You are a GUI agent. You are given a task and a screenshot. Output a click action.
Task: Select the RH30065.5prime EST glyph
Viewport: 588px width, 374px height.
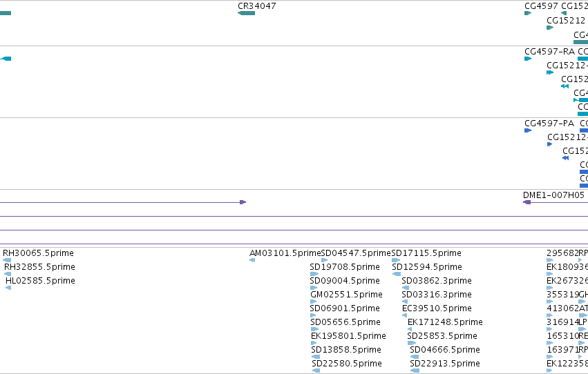(x=7, y=260)
